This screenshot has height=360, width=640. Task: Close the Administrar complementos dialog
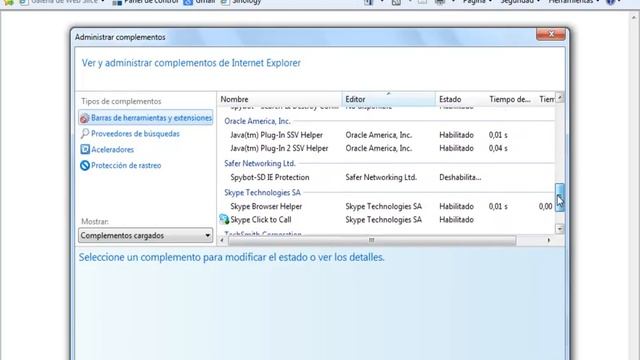[x=551, y=34]
